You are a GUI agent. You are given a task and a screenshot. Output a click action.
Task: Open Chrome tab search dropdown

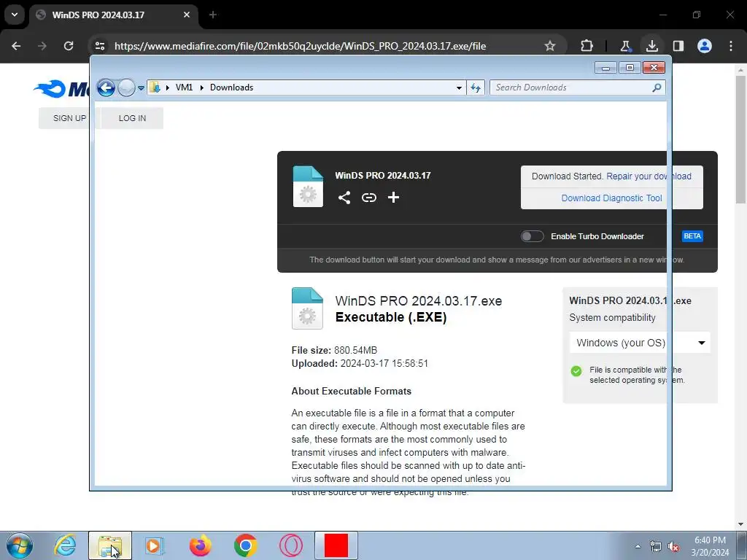[x=15, y=15]
